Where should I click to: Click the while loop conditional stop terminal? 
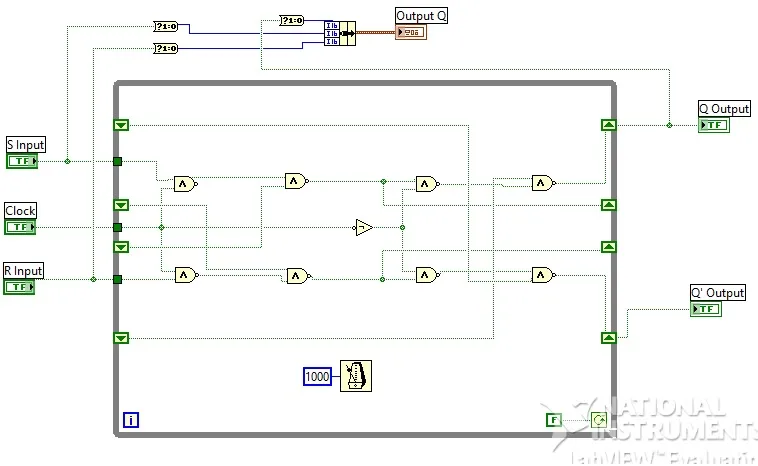[599, 420]
